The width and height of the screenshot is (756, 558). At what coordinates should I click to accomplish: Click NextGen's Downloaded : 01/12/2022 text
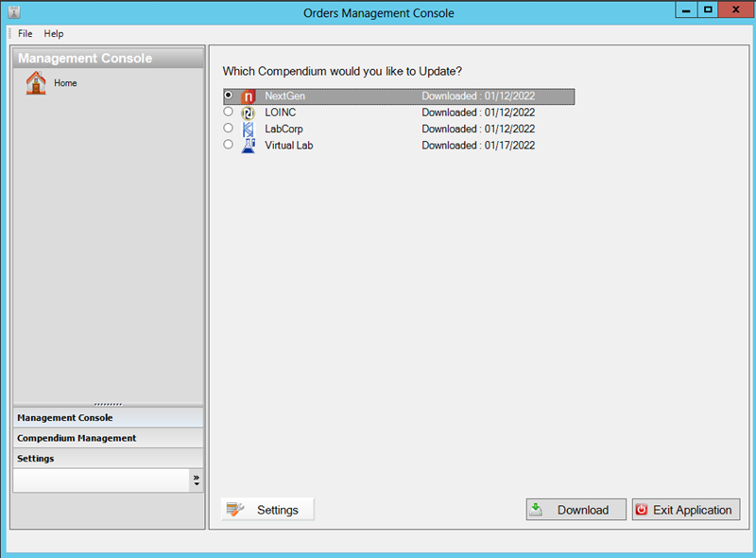[478, 96]
